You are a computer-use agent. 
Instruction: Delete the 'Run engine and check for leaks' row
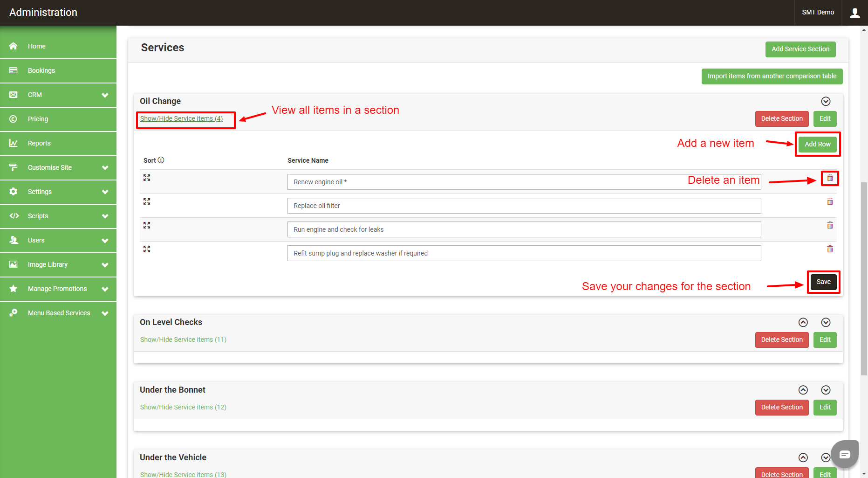(x=830, y=225)
